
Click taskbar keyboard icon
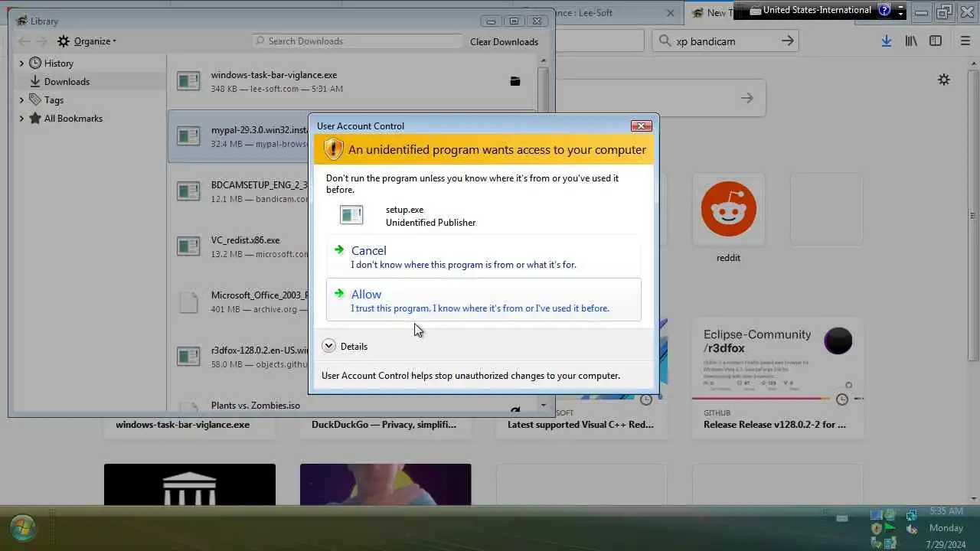842,518
